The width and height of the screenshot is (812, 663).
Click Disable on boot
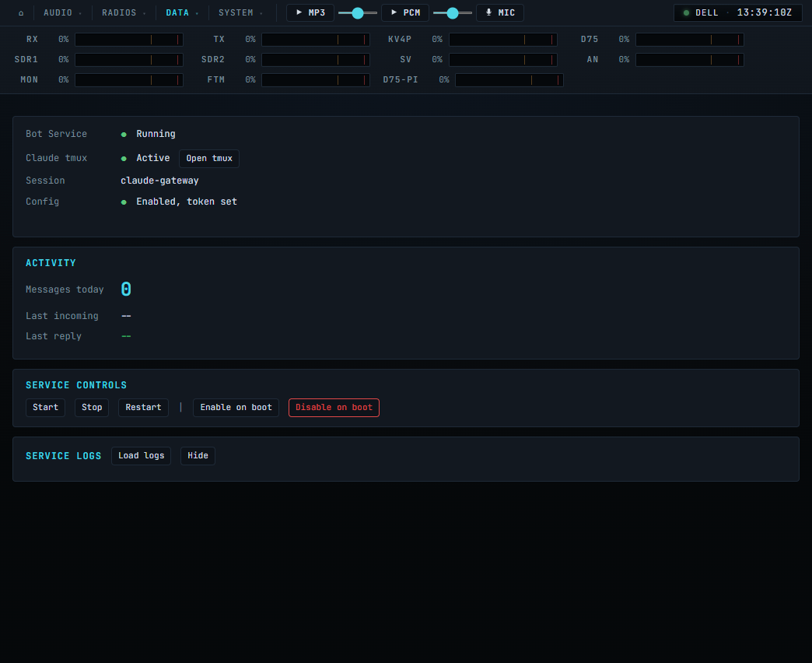pos(334,408)
